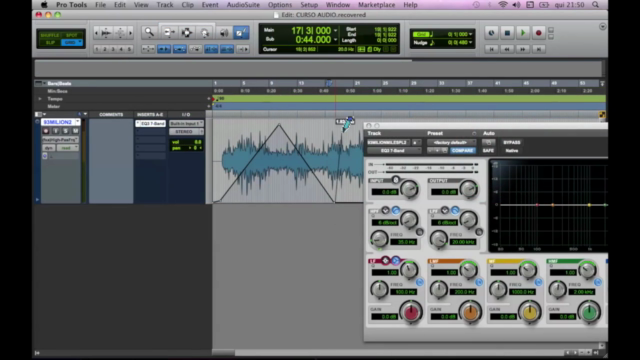Select the Trim tool
The width and height of the screenshot is (640, 360).
[x=169, y=33]
